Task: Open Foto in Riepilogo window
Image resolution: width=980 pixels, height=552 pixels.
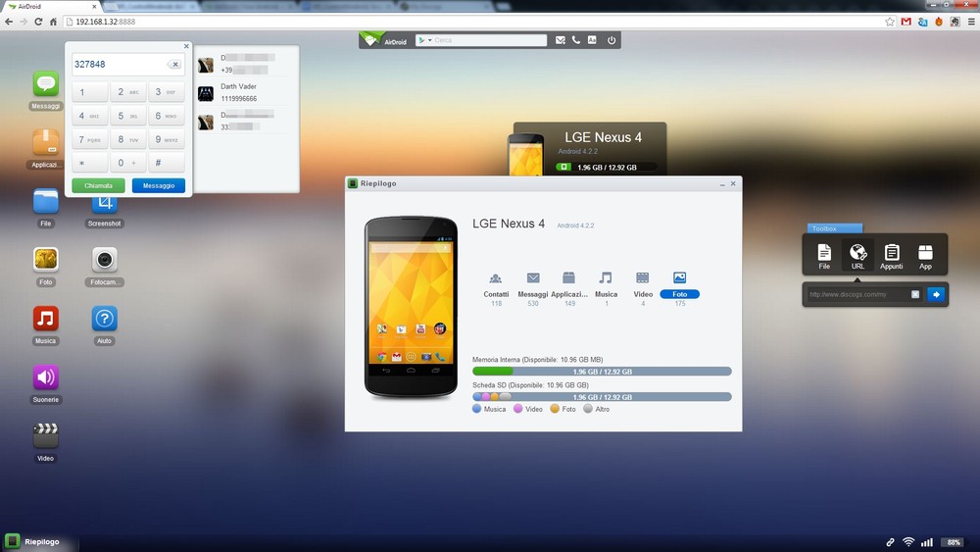Action: tap(679, 288)
